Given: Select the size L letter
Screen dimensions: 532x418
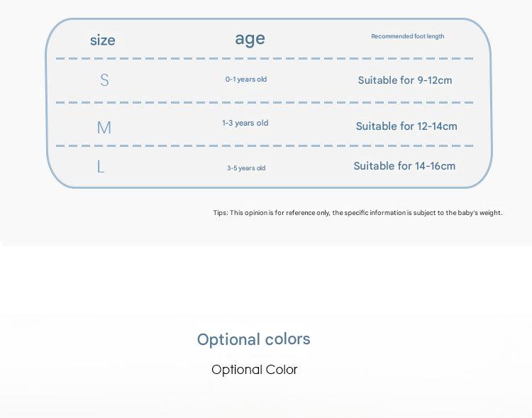Looking at the screenshot, I should [x=101, y=167].
